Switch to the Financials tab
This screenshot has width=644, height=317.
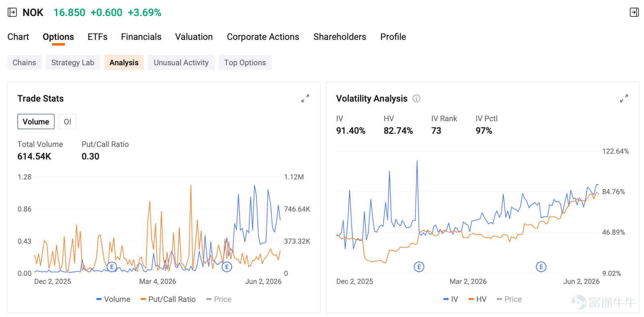(141, 37)
